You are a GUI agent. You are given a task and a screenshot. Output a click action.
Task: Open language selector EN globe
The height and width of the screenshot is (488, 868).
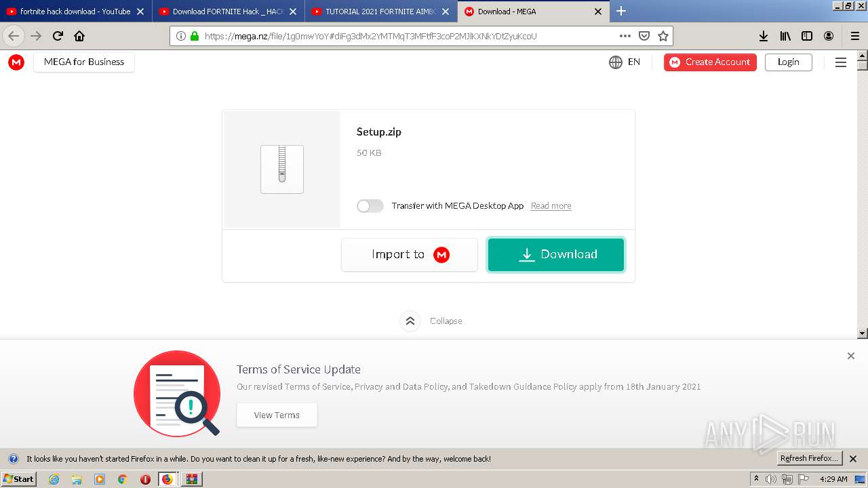click(625, 62)
